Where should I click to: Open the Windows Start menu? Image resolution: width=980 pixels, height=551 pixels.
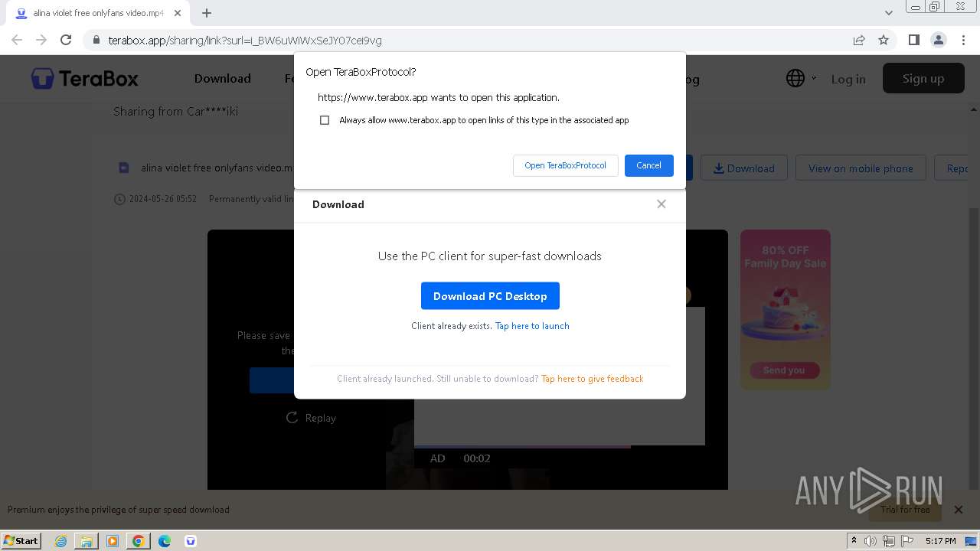click(x=21, y=541)
